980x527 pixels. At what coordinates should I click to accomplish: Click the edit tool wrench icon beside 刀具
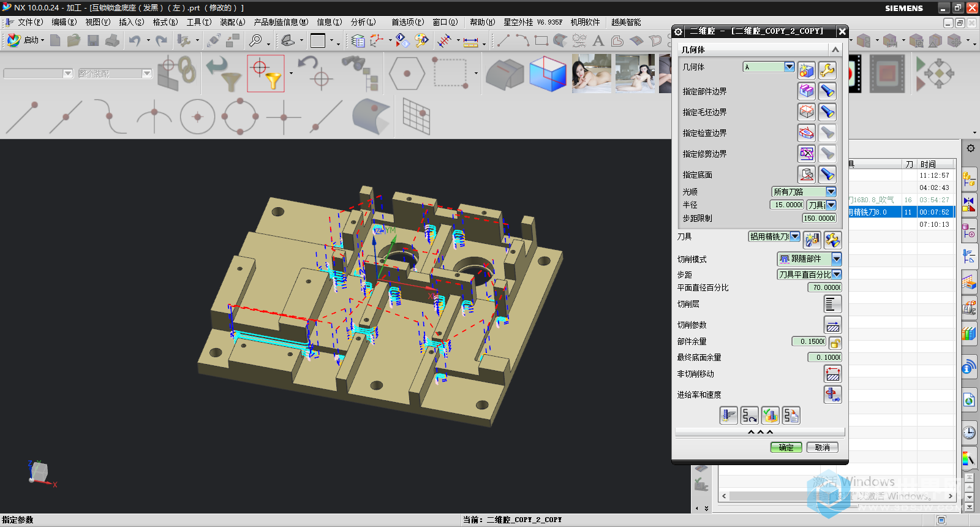[x=833, y=240]
